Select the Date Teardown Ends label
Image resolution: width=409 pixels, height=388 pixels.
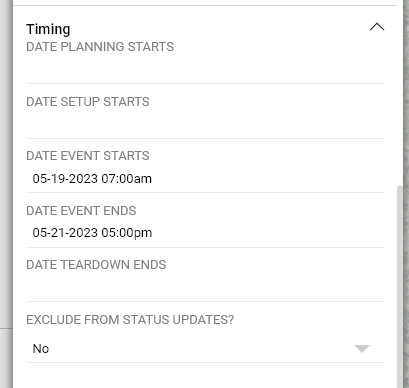pyautogui.click(x=96, y=265)
